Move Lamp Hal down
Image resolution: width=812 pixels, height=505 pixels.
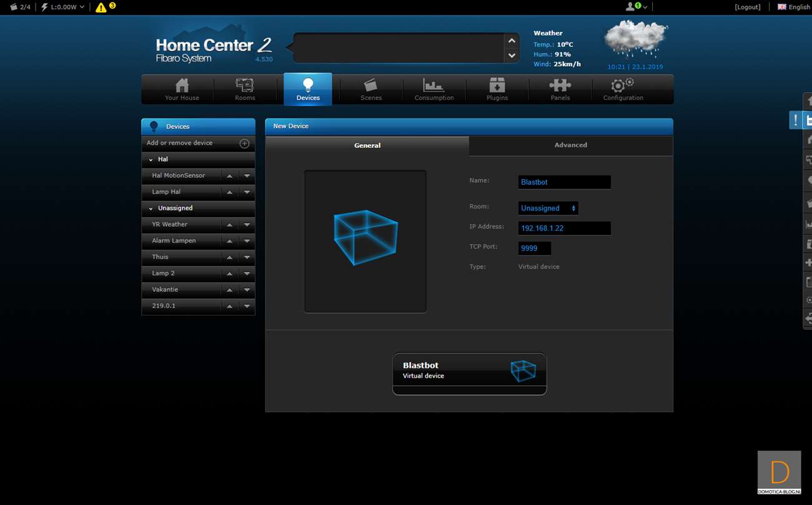coord(247,192)
